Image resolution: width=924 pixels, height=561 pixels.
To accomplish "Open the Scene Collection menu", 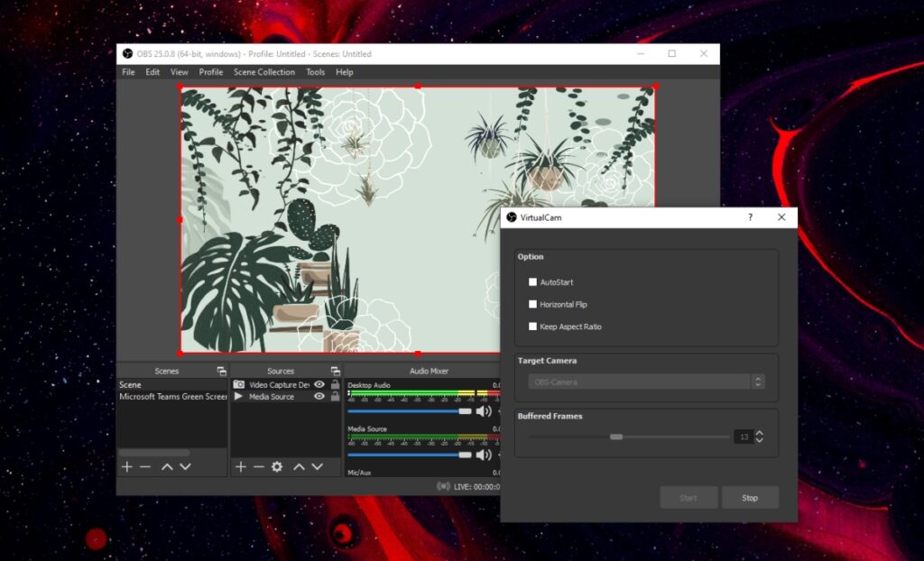I will tap(263, 71).
